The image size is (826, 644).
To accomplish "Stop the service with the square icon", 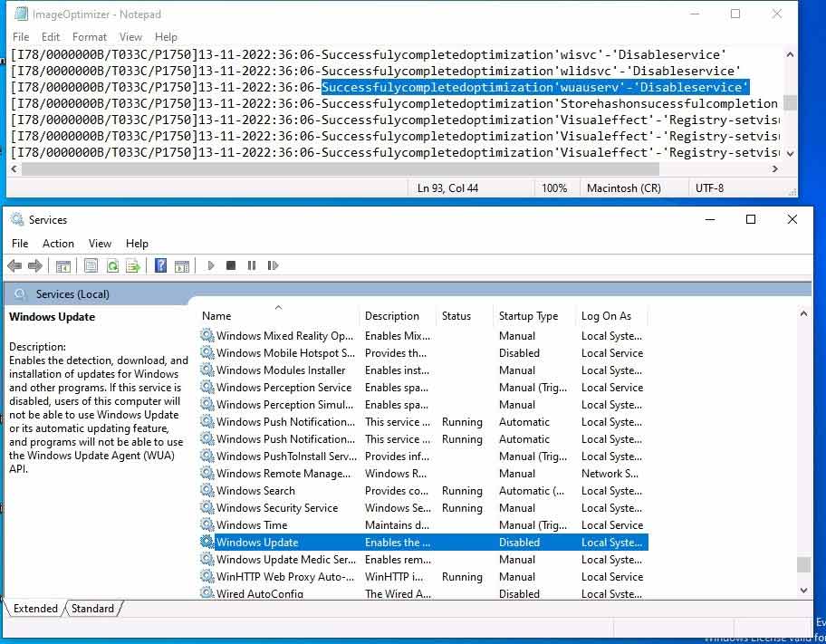I will (x=231, y=265).
